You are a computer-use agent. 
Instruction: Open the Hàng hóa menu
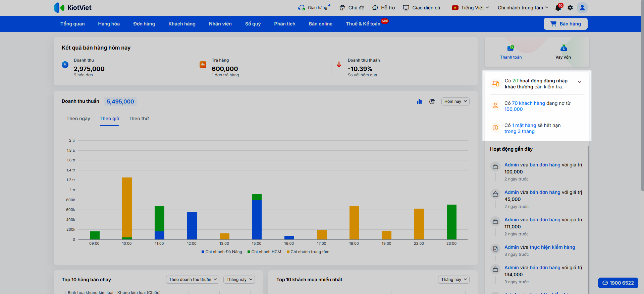109,24
